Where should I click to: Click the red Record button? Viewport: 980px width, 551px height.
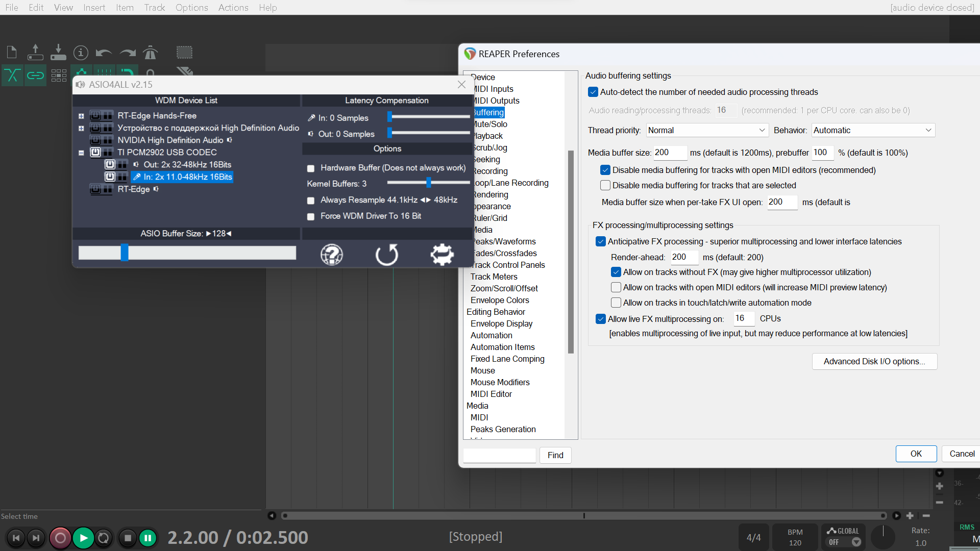click(x=60, y=538)
